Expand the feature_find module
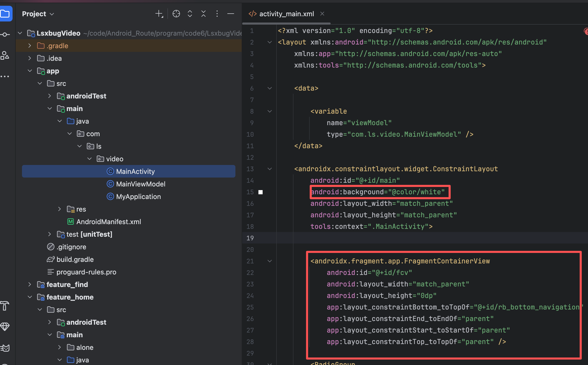Image resolution: width=588 pixels, height=365 pixels. point(30,285)
